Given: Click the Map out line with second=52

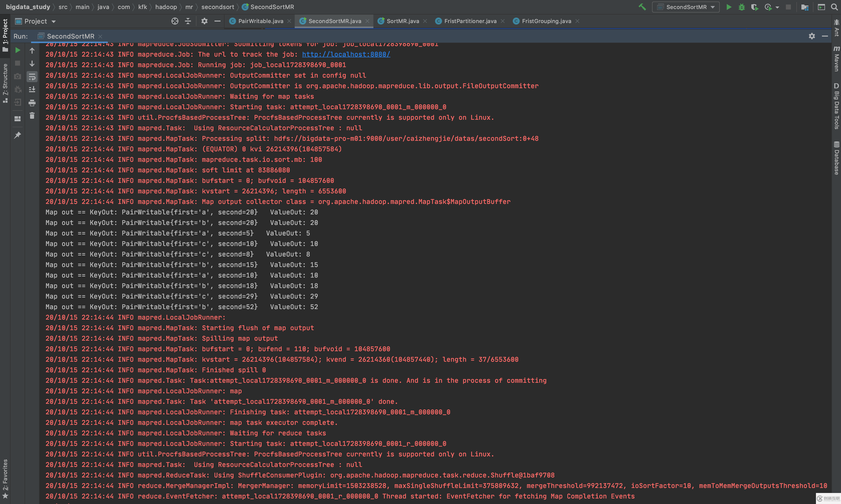Looking at the screenshot, I should click(x=182, y=307).
